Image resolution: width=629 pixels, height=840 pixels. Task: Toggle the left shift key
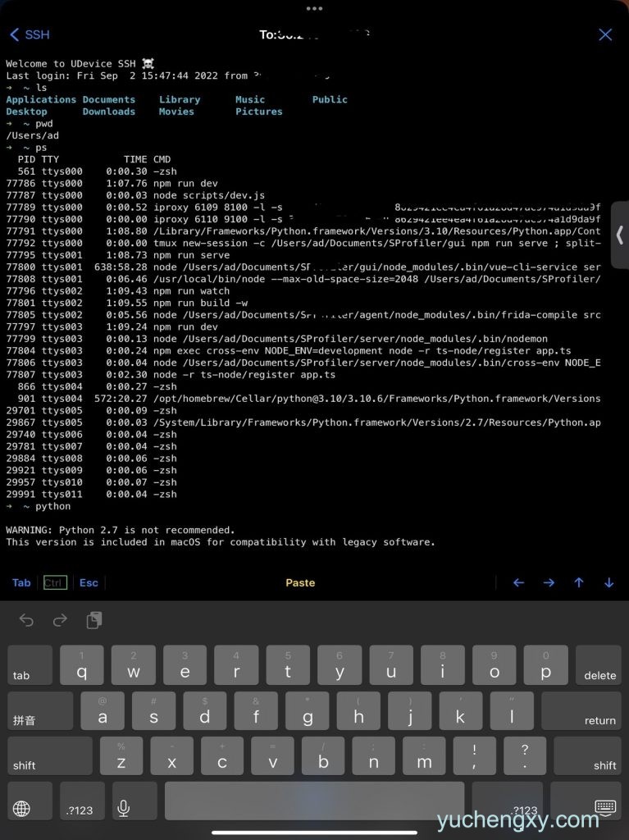pos(49,756)
